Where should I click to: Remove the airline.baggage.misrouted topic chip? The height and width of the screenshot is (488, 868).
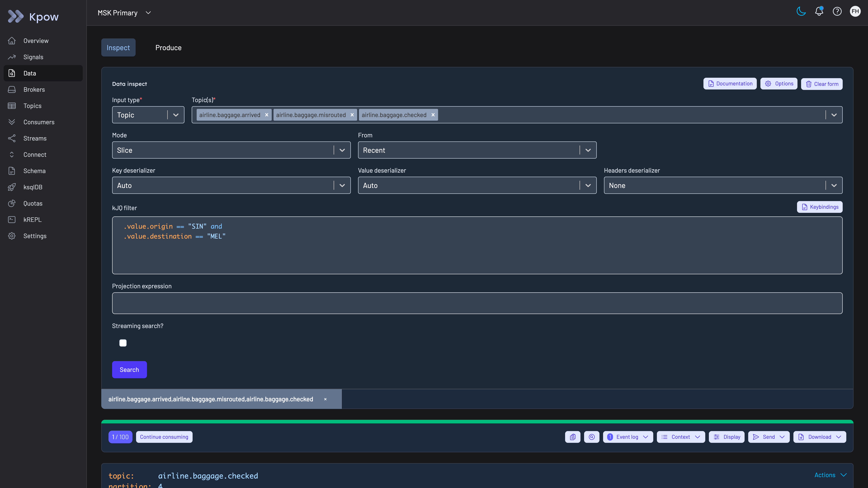click(352, 115)
